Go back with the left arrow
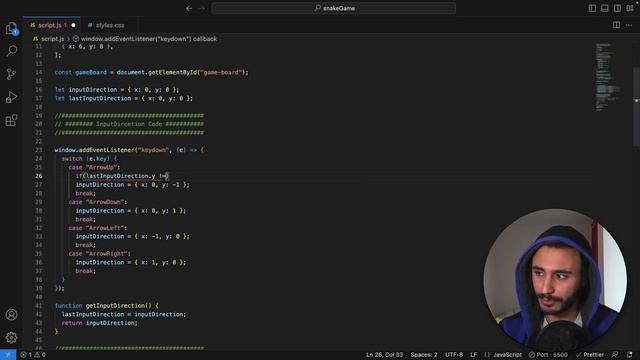This screenshot has height=360, width=640. 189,8
